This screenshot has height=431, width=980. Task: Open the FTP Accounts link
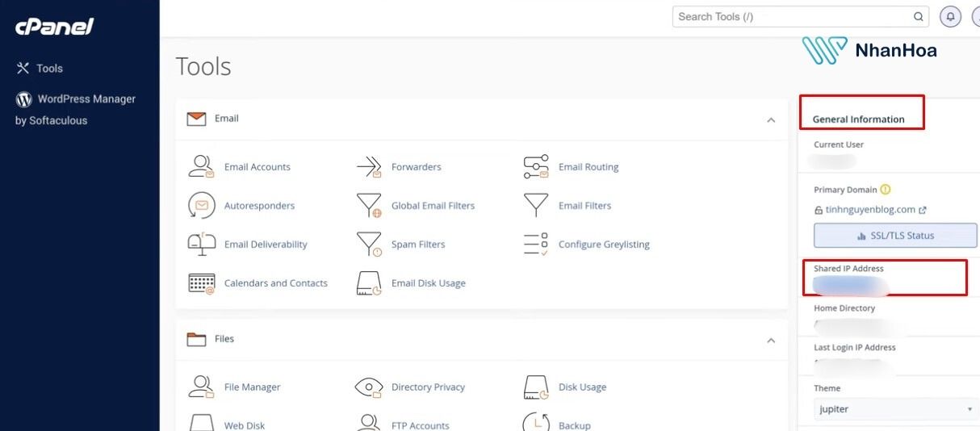click(421, 425)
